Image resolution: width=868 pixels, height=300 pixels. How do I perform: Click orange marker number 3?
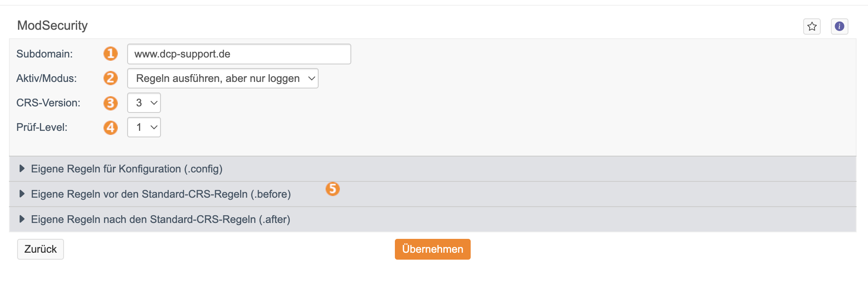click(110, 103)
